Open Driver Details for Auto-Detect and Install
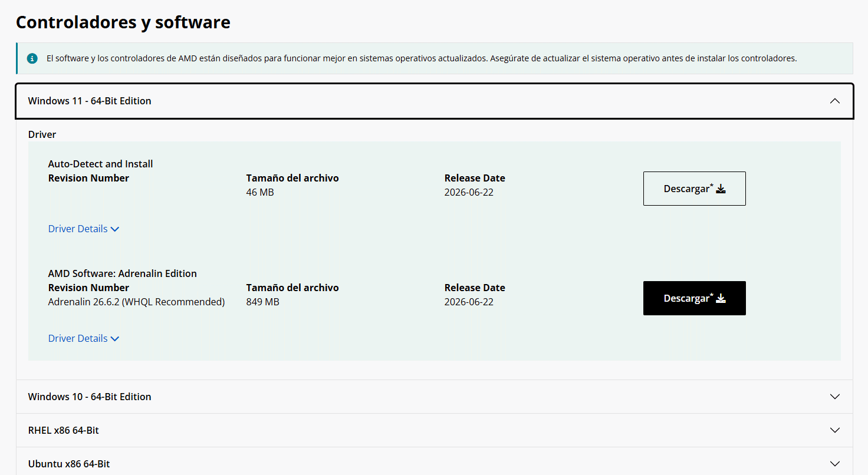Viewport: 868px width, 475px height. point(84,229)
